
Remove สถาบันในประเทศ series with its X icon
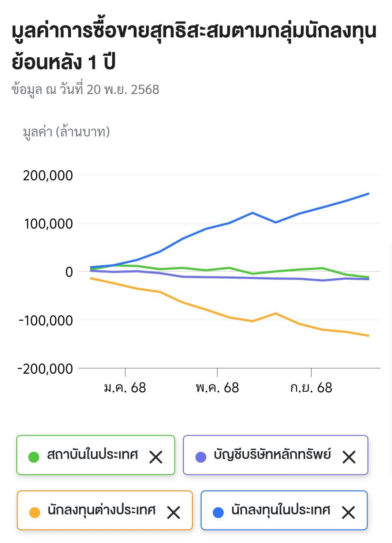tap(156, 457)
